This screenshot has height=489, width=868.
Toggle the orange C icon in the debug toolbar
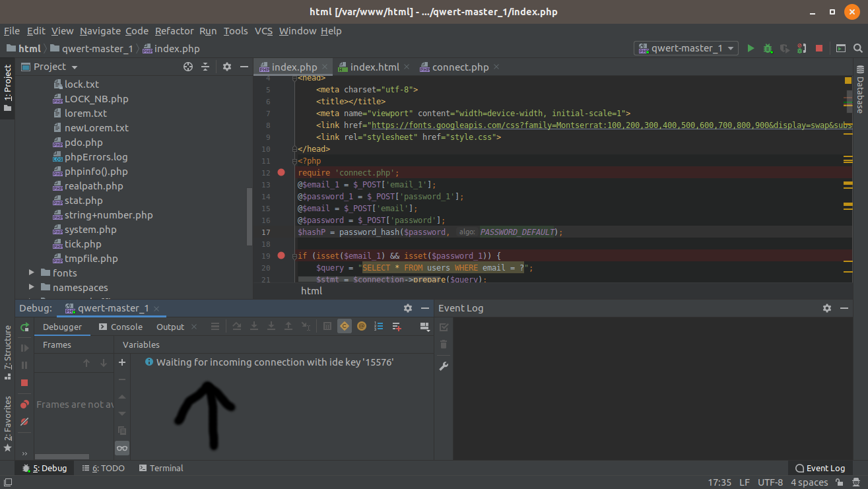345,326
